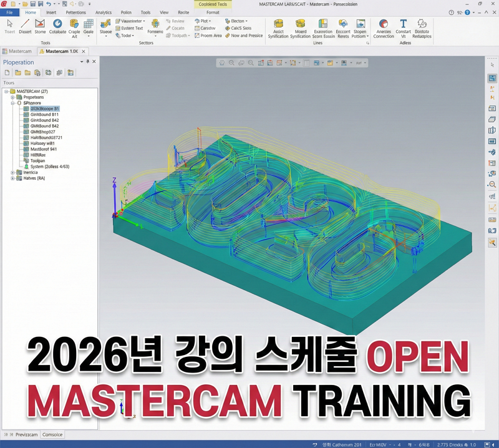
Task: Select GinkBound B11 in operations tree
Action: (44, 115)
